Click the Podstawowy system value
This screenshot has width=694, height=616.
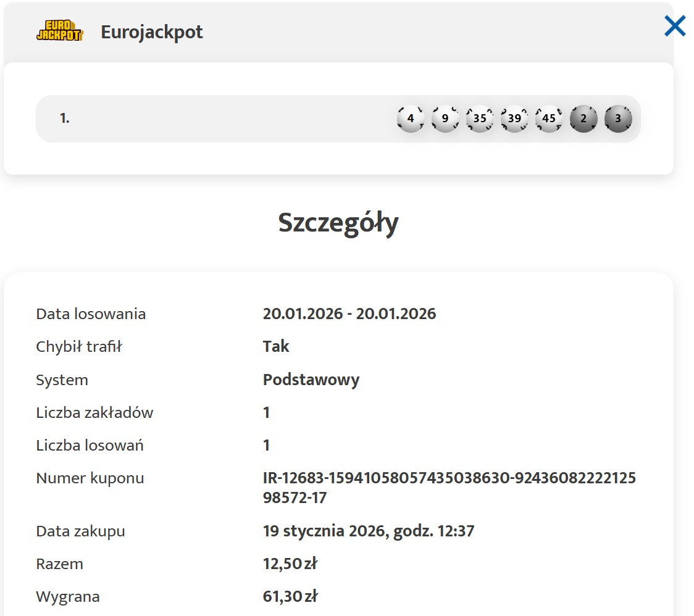[311, 380]
